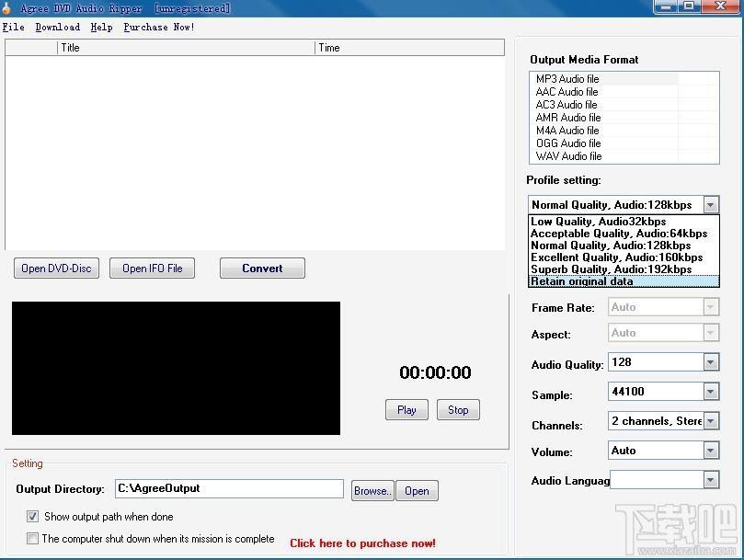The height and width of the screenshot is (560, 744).
Task: Click the Play button
Action: click(x=406, y=409)
